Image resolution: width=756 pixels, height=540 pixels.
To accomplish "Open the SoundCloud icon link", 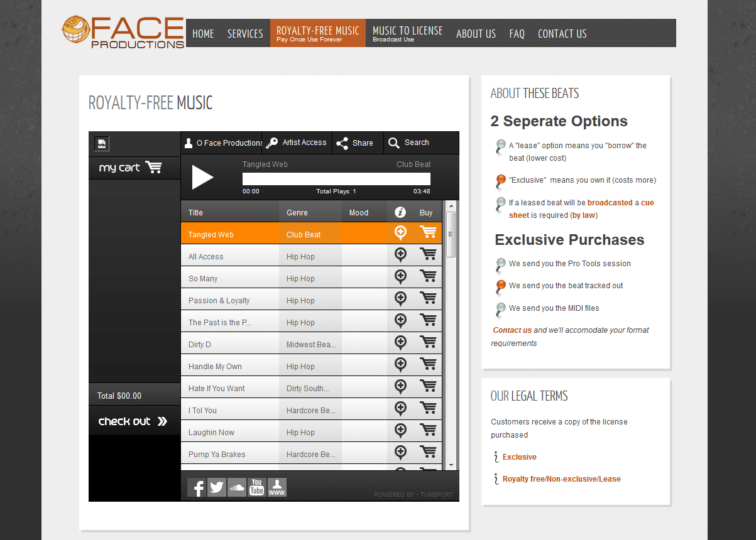I will tap(237, 487).
